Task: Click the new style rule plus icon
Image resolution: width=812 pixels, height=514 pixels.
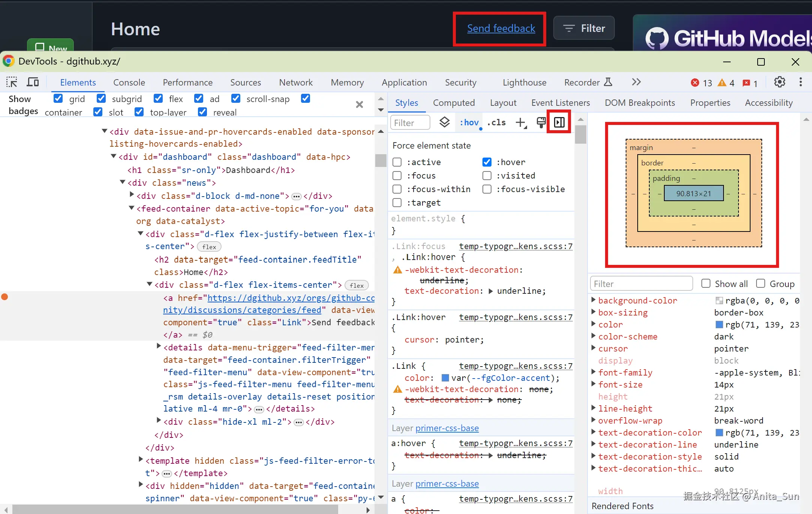Action: (521, 122)
